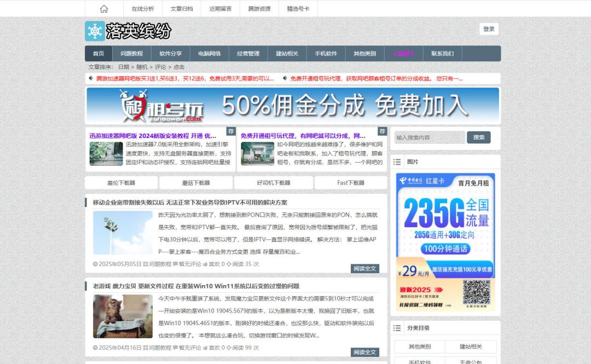Go to 手机软件 in main navigation
591x364 pixels.
326,54
